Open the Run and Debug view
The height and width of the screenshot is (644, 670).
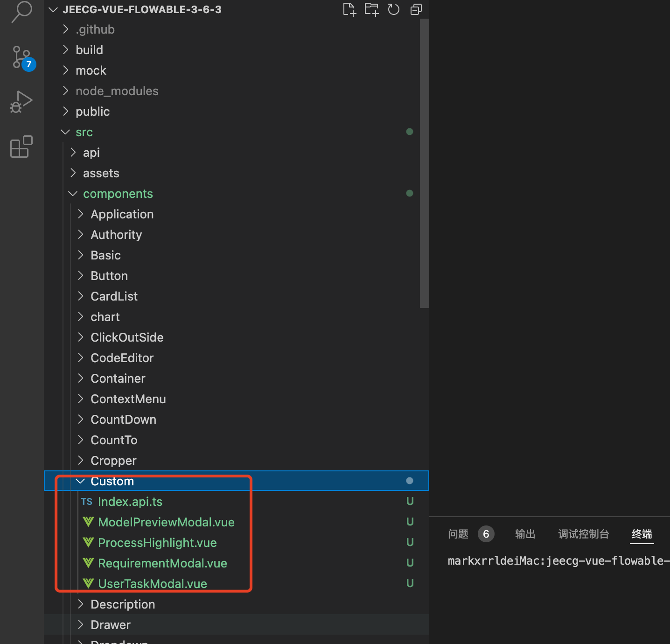[x=21, y=102]
